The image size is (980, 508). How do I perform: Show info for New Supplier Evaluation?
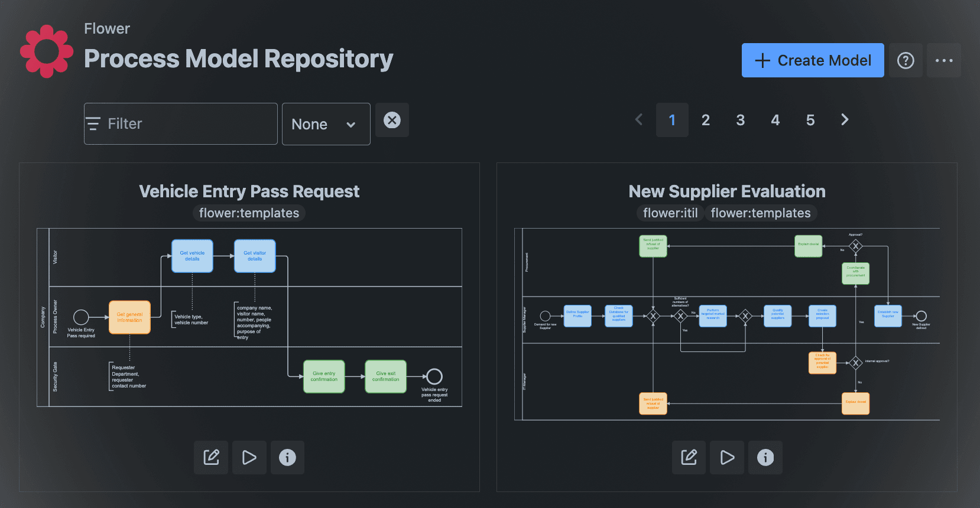(765, 457)
